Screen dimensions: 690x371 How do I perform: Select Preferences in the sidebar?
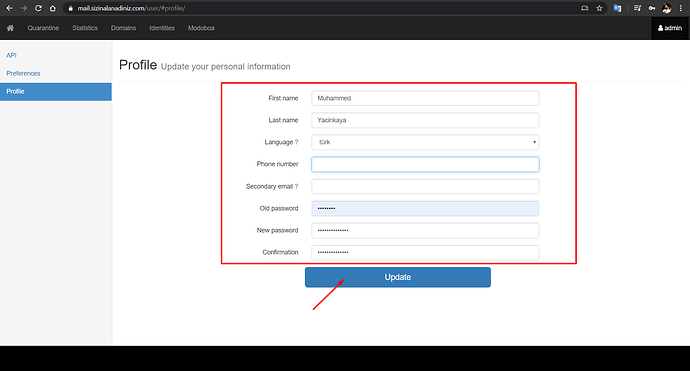[23, 73]
